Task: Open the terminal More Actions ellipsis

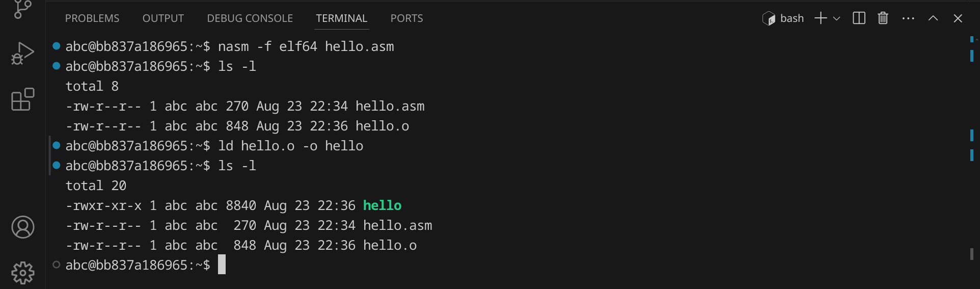Action: coord(908,18)
